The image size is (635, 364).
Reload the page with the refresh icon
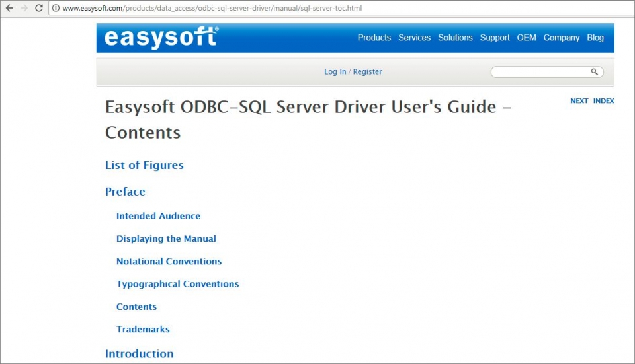[x=39, y=8]
